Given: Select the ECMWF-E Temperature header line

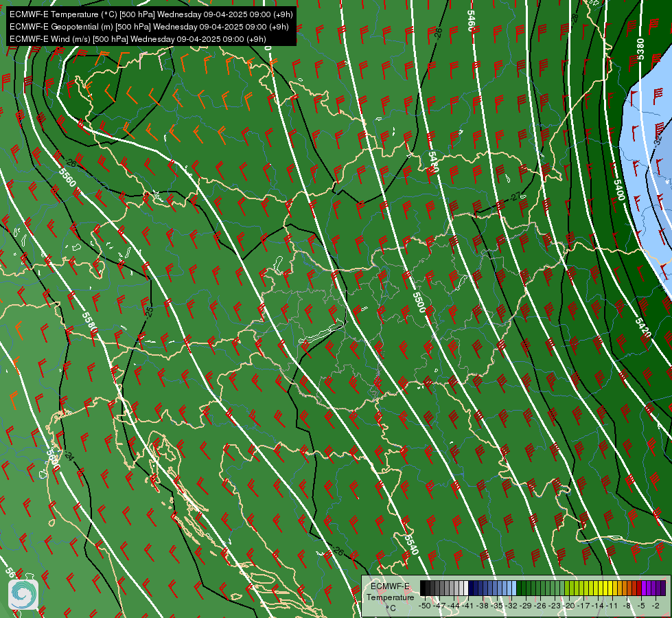Looking at the screenshot, I should [151, 14].
